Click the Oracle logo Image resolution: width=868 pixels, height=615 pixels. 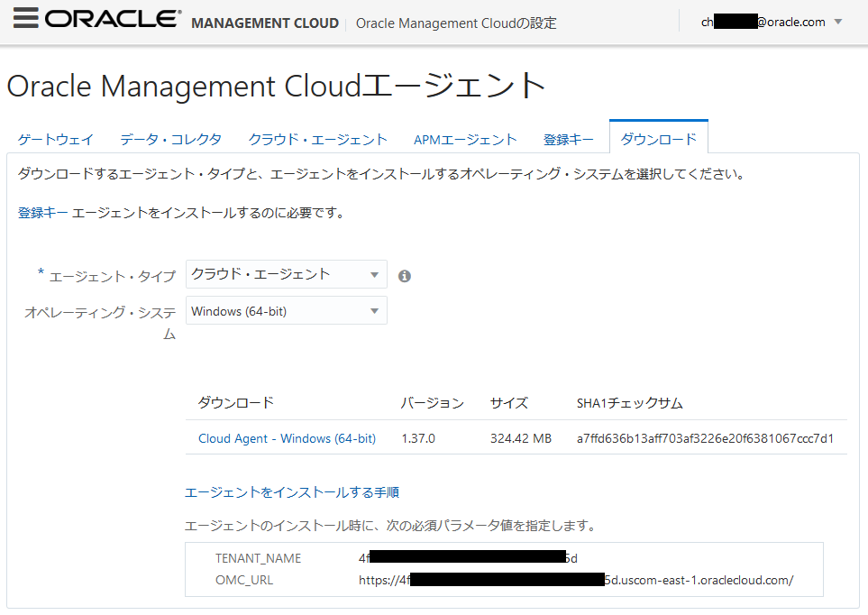coord(113,19)
